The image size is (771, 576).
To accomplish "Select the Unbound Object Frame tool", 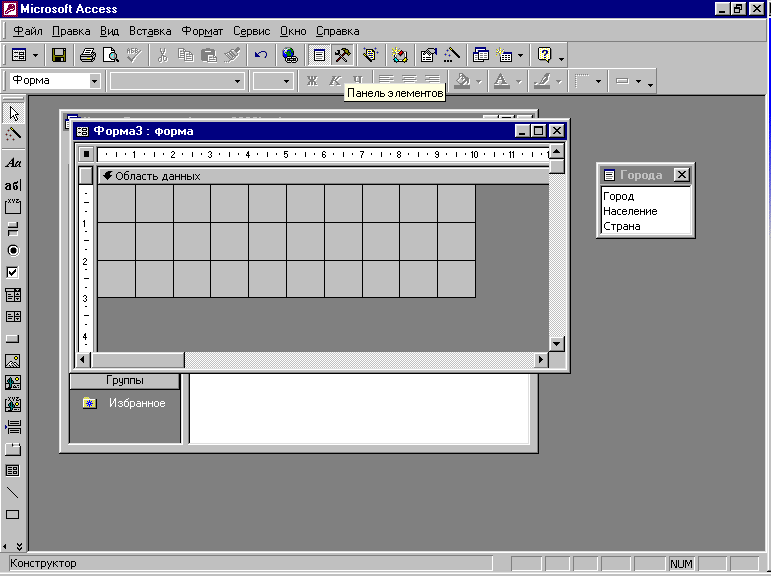I will coord(13,382).
